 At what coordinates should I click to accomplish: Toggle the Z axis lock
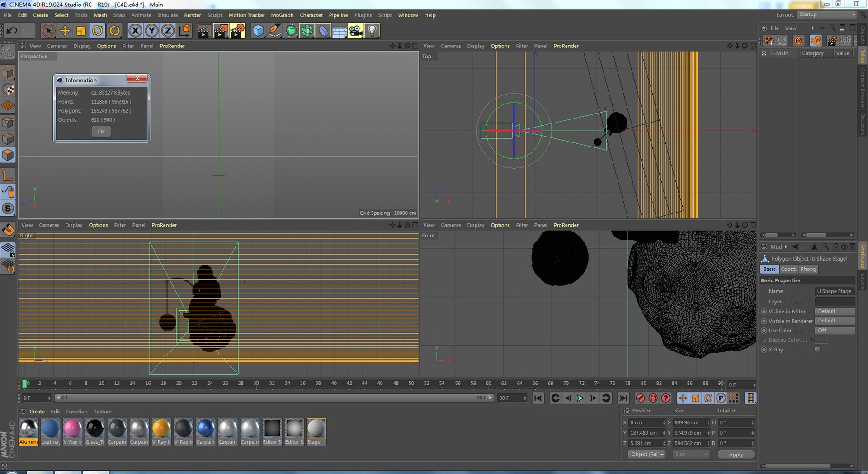tap(168, 31)
